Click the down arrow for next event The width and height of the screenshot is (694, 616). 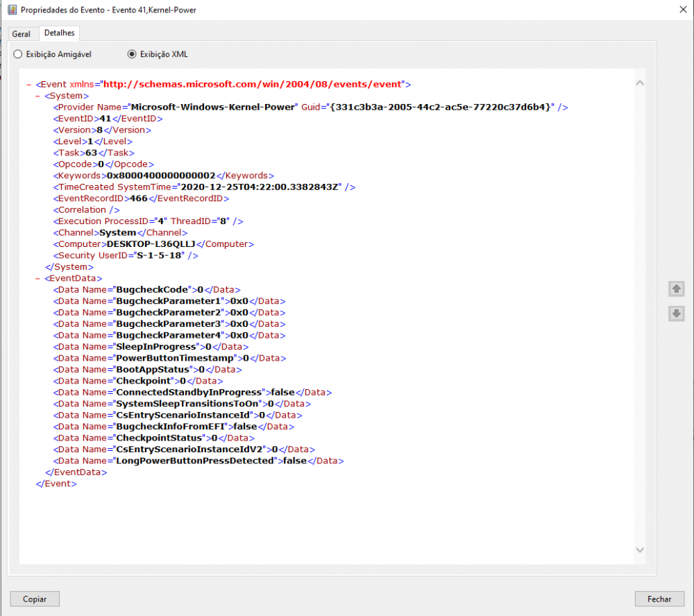click(x=676, y=314)
